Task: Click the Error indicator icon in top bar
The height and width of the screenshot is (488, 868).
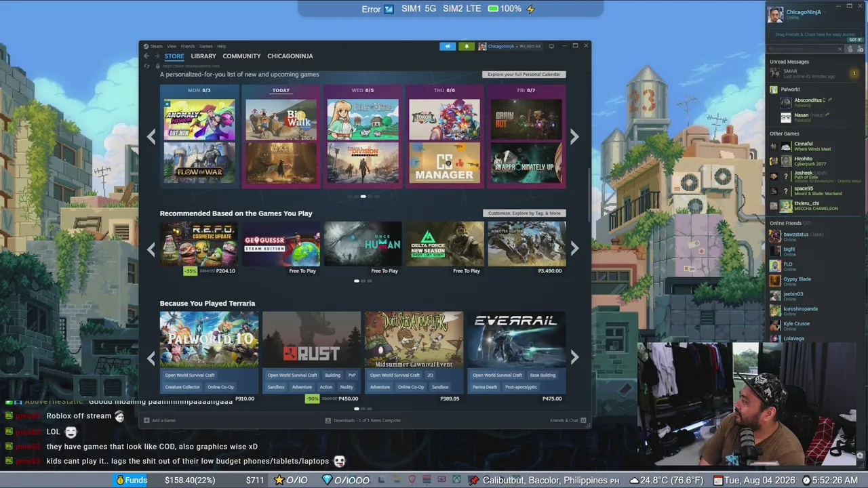Action: pos(389,9)
